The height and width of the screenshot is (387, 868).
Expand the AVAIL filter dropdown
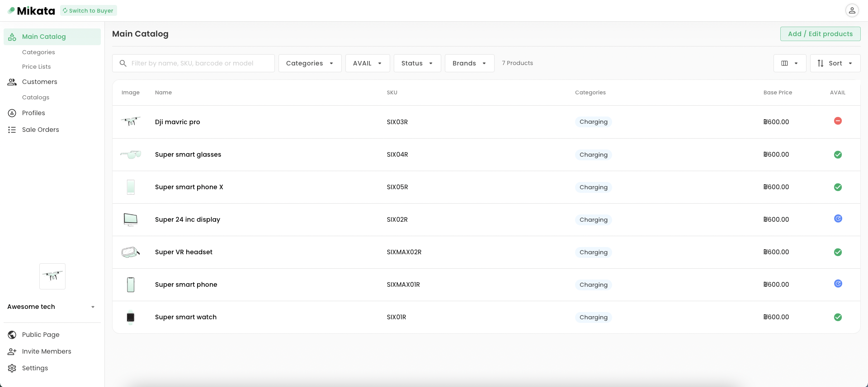coord(367,63)
